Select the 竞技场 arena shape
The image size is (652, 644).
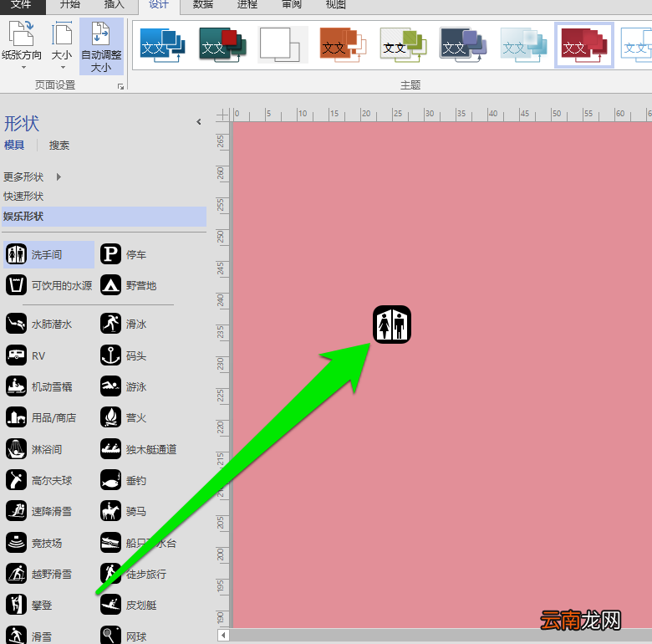[34, 543]
